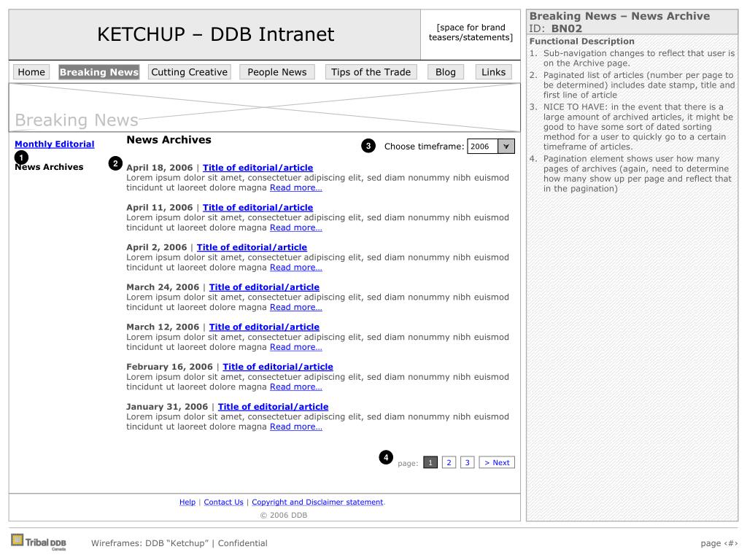The image size is (747, 560).
Task: Open the January 31, 2006 article title
Action: coord(273,407)
